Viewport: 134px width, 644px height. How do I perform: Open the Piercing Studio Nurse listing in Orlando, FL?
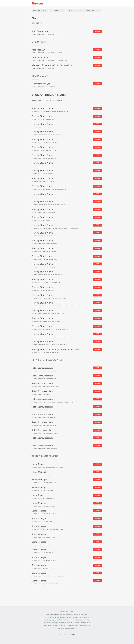coord(42,163)
